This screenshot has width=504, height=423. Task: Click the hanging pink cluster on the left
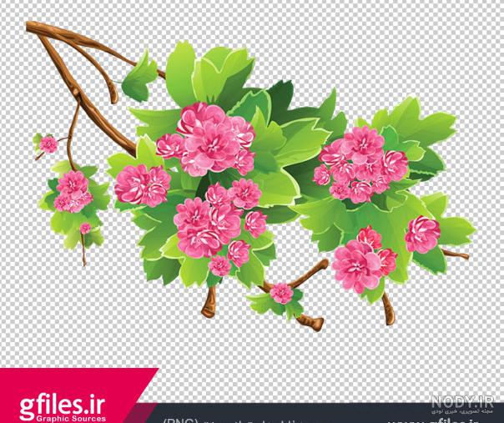tap(73, 192)
